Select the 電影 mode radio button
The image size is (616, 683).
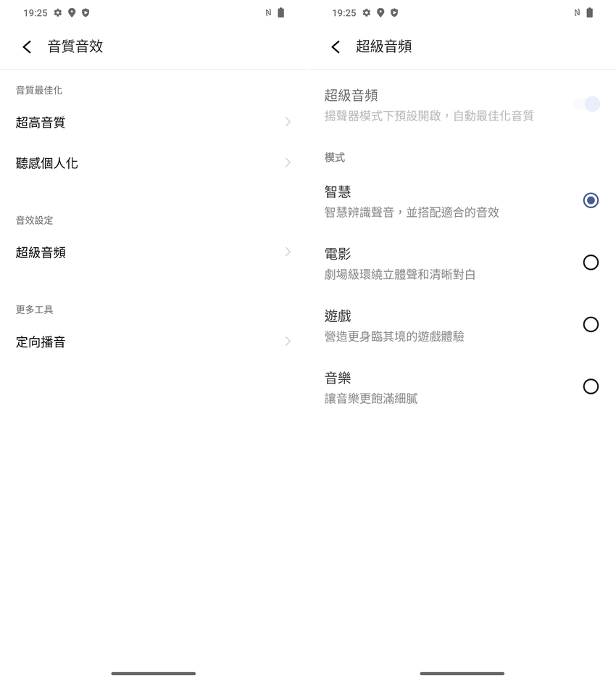click(x=591, y=262)
